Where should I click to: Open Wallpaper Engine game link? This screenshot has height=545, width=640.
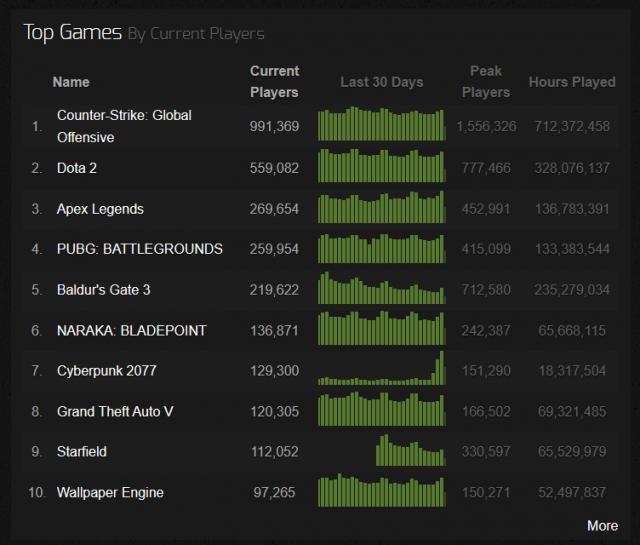pyautogui.click(x=110, y=492)
